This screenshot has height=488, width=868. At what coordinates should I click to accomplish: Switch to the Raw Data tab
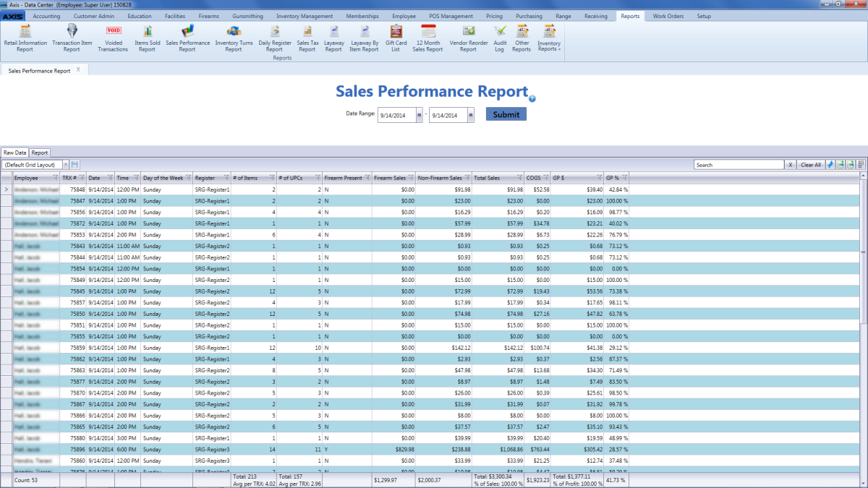[14, 153]
